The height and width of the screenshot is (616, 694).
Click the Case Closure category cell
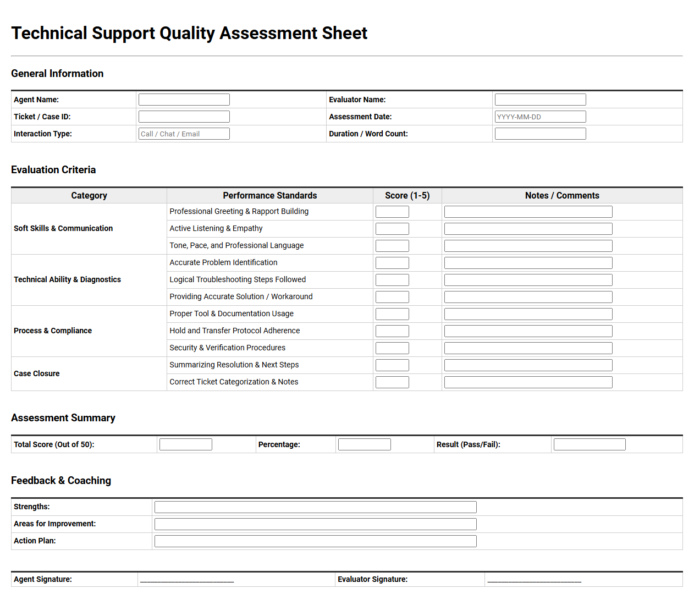click(x=89, y=374)
